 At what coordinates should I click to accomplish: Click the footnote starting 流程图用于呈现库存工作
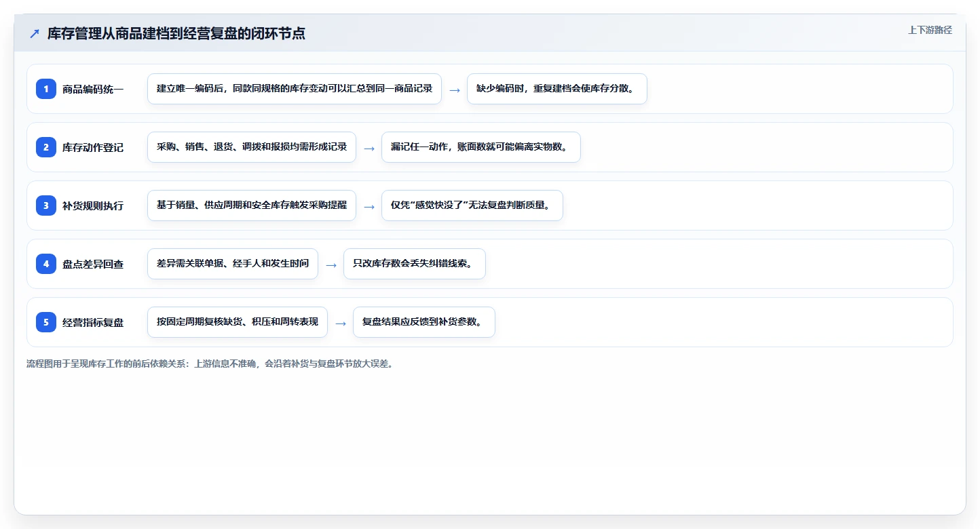(210, 364)
